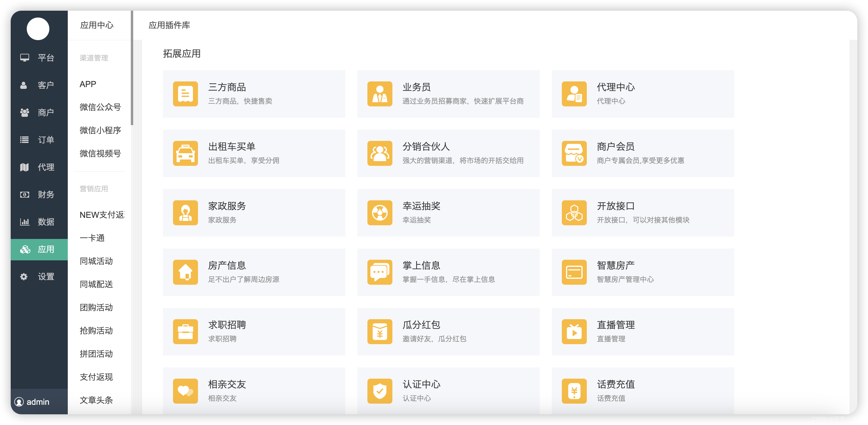Click the 掌上信息 chat bubble icon
The width and height of the screenshot is (868, 425).
(x=380, y=272)
